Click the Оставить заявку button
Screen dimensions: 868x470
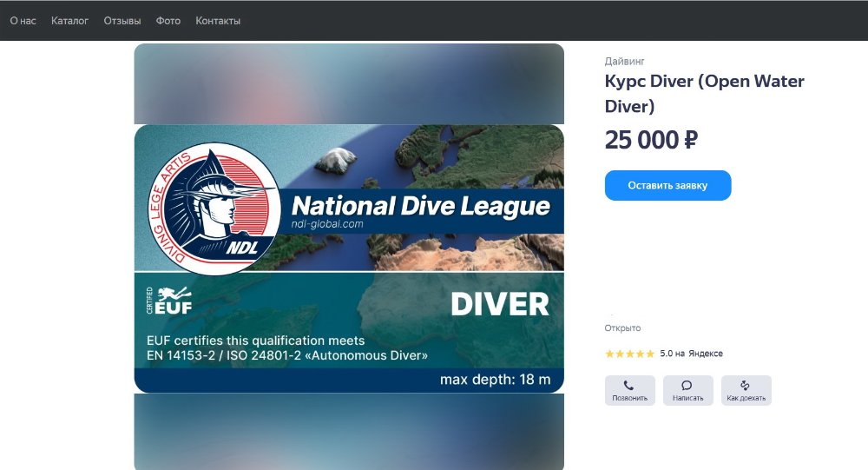point(667,185)
